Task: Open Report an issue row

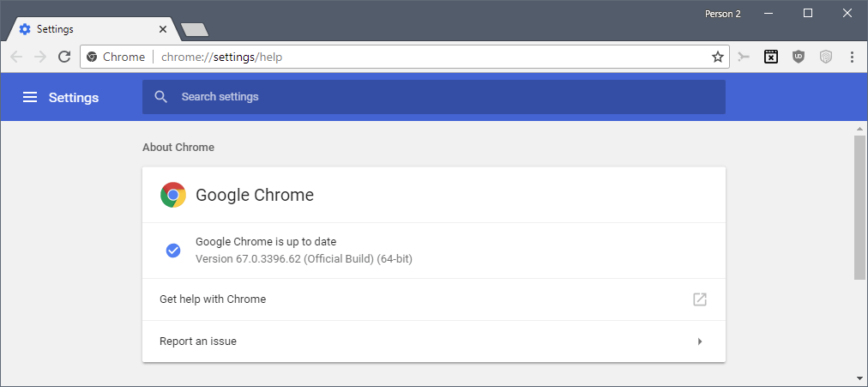Action: click(x=433, y=342)
